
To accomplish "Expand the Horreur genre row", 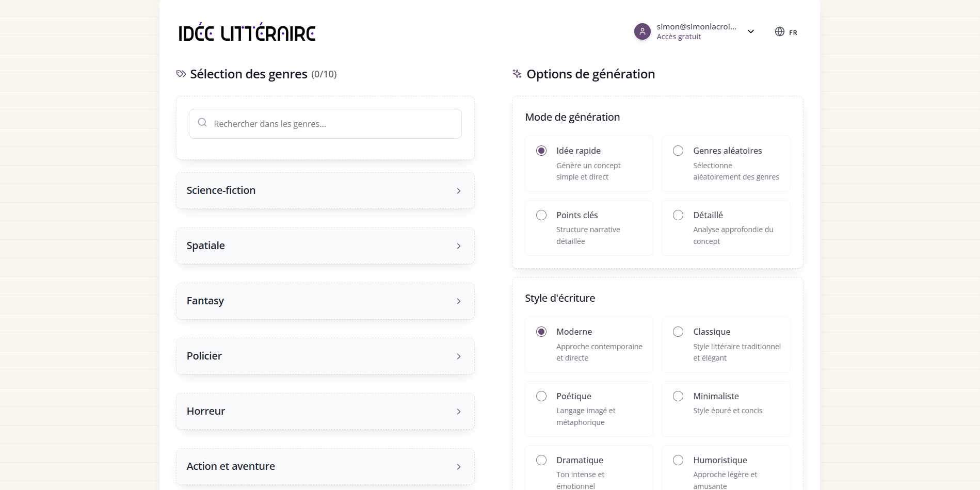I will (x=325, y=412).
